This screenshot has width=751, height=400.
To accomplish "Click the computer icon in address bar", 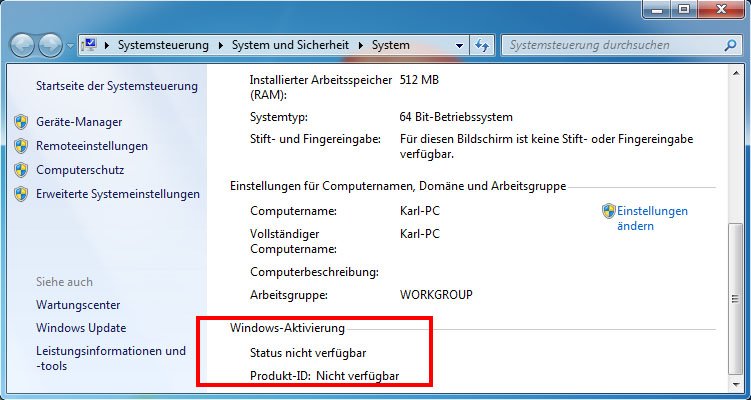I will click(x=89, y=45).
